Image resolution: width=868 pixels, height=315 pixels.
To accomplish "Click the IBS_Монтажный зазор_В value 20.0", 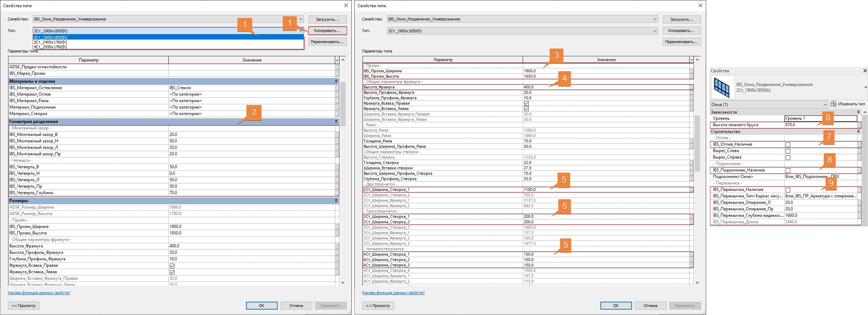I will [x=252, y=134].
